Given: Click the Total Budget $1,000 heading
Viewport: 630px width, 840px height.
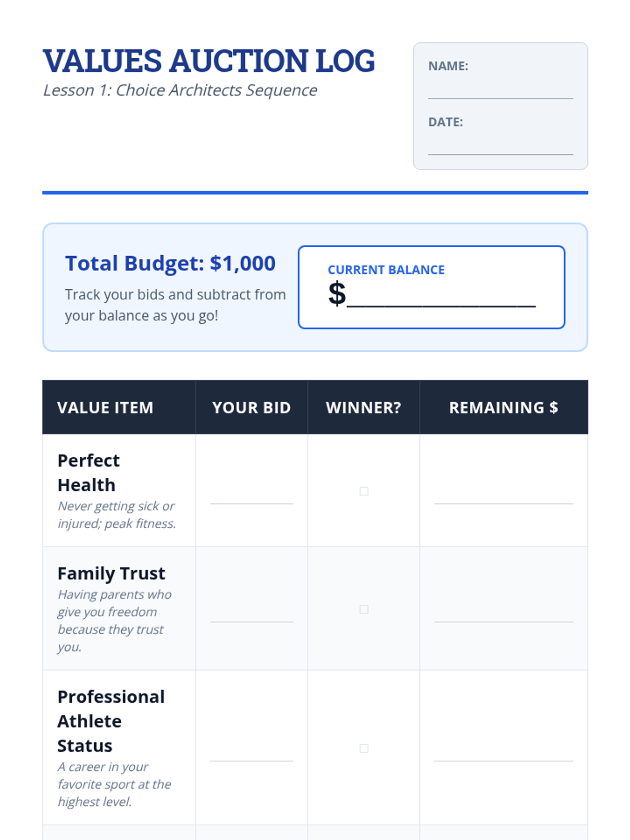Looking at the screenshot, I should pyautogui.click(x=170, y=263).
